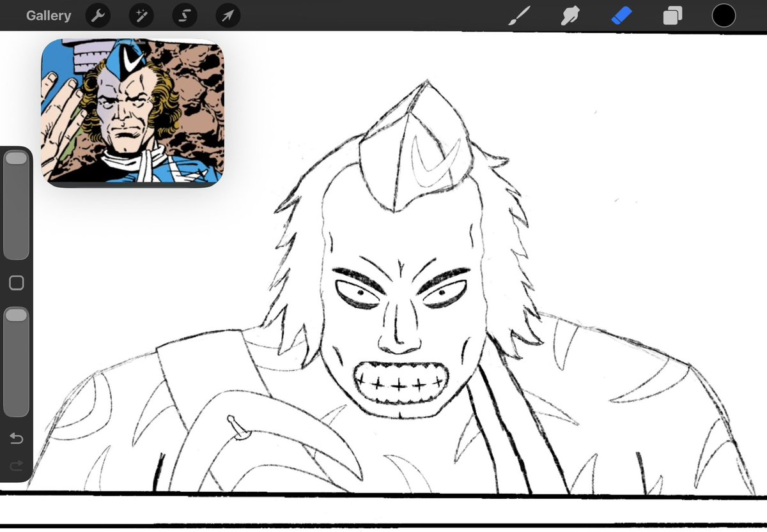Undo the last stroke with the undo arrow
The image size is (767, 532).
[x=17, y=439]
